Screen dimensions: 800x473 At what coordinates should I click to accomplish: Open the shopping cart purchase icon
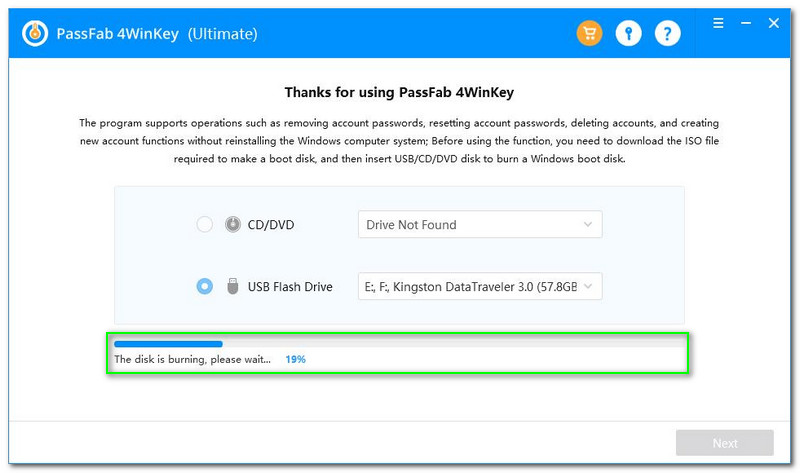coord(589,34)
